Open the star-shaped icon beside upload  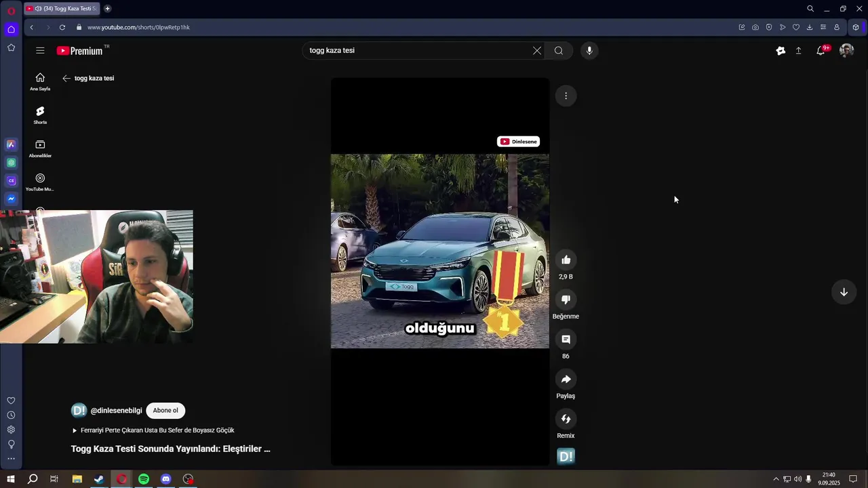click(781, 50)
